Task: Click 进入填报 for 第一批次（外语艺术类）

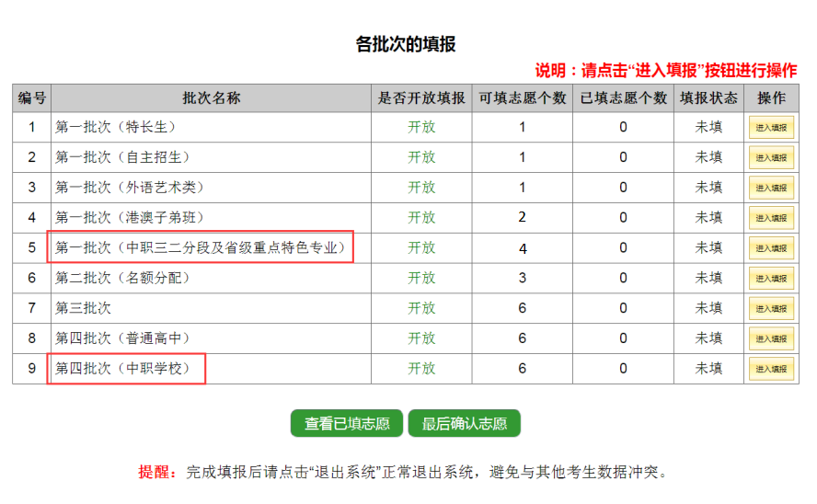Action: click(771, 188)
